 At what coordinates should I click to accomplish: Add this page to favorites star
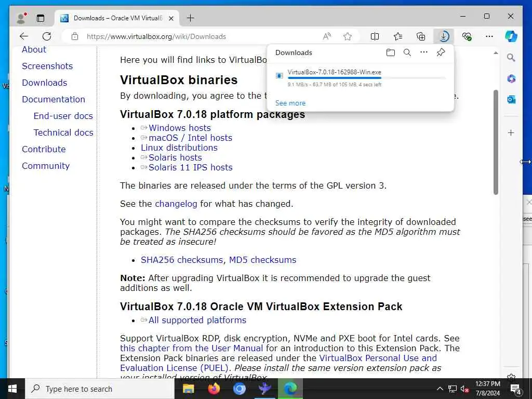pyautogui.click(x=347, y=36)
